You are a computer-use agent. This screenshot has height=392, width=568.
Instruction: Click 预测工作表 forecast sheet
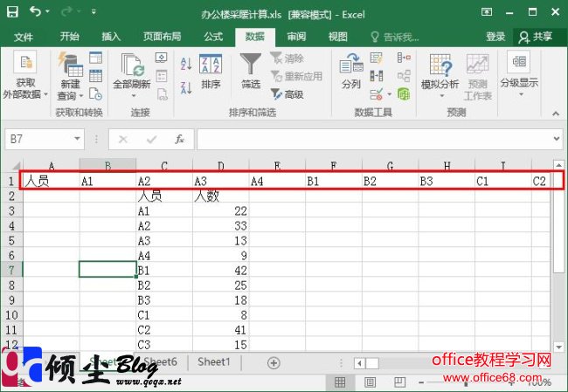pos(477,77)
